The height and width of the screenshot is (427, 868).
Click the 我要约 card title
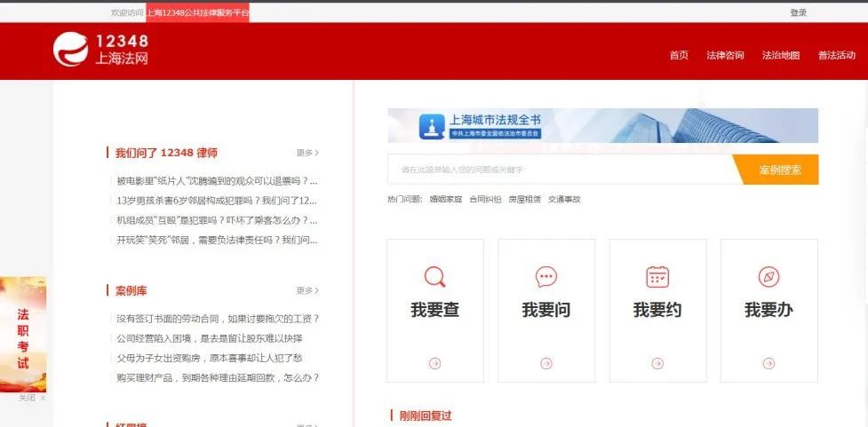[657, 310]
